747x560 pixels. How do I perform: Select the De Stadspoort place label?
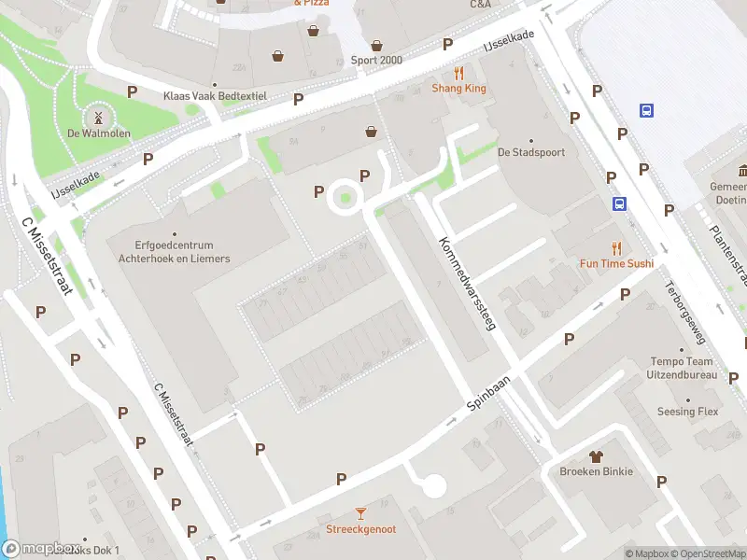coord(531,152)
